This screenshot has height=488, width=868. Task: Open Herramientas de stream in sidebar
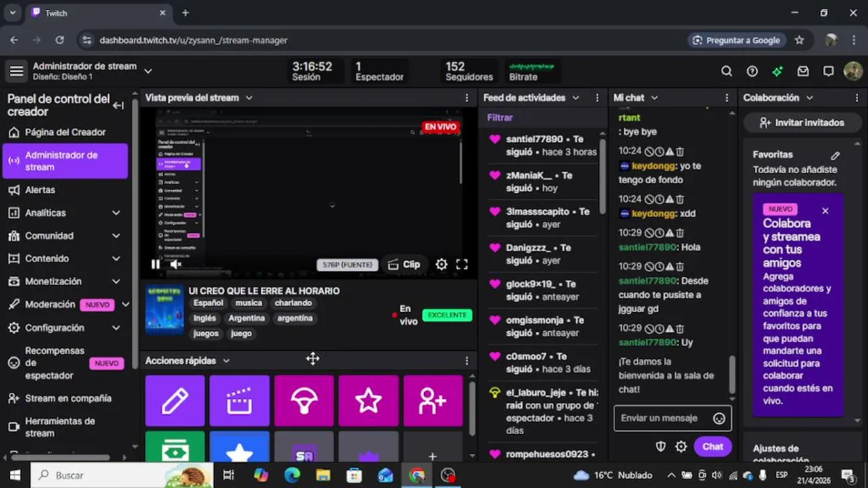pos(65,427)
